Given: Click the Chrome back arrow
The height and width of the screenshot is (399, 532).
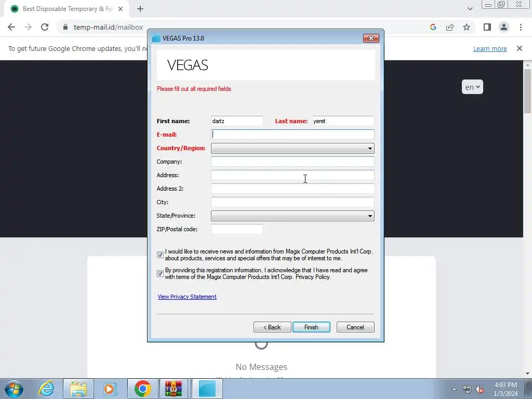Looking at the screenshot, I should pos(11,27).
